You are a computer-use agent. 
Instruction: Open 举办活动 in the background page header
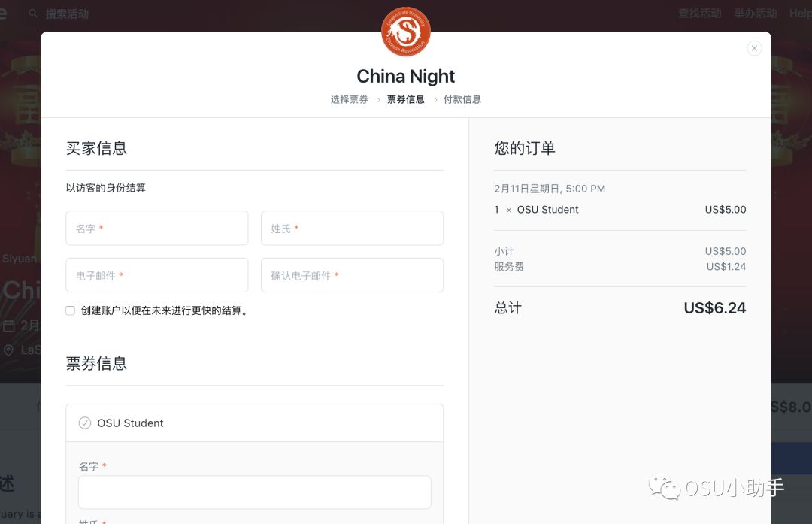(756, 14)
